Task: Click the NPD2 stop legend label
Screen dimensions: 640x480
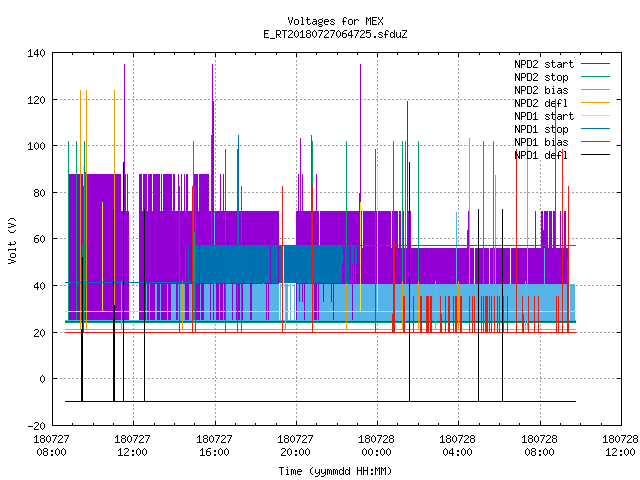Action: pyautogui.click(x=541, y=77)
